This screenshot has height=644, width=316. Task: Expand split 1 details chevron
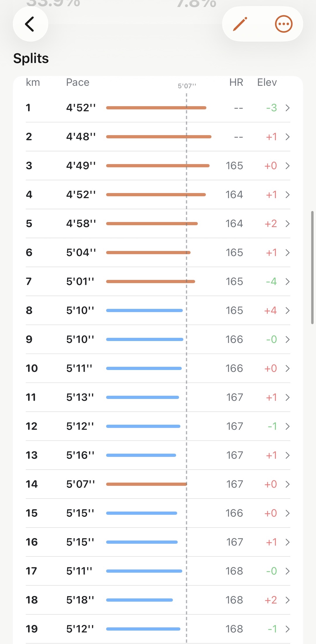287,108
